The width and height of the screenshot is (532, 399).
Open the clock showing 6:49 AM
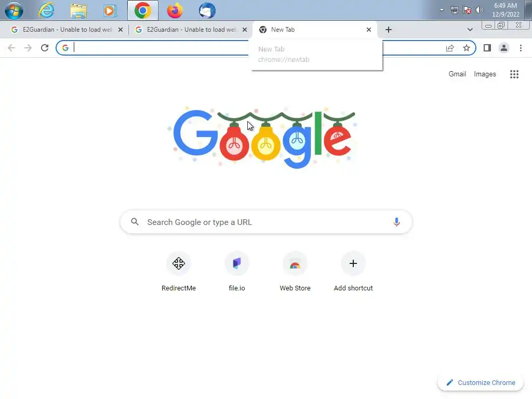point(506,10)
